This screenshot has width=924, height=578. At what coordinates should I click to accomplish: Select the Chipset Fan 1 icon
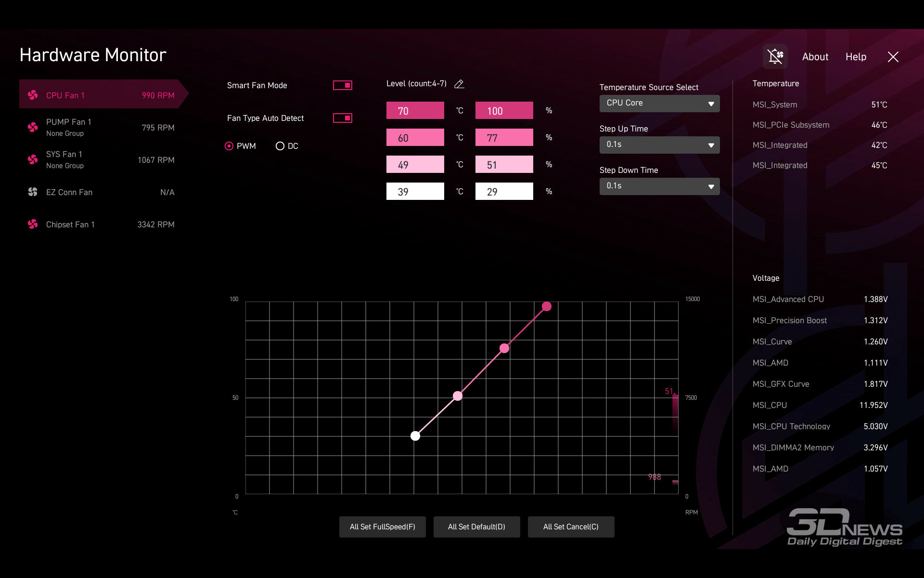(x=33, y=224)
